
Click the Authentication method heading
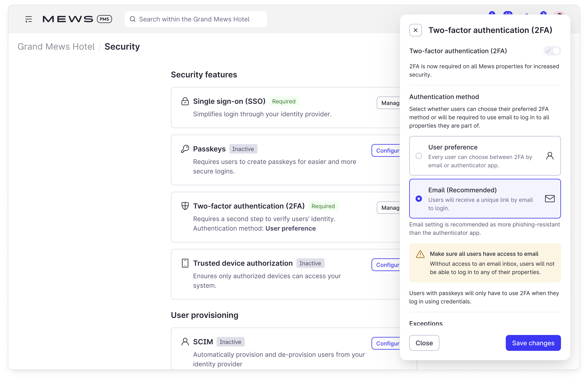click(444, 97)
